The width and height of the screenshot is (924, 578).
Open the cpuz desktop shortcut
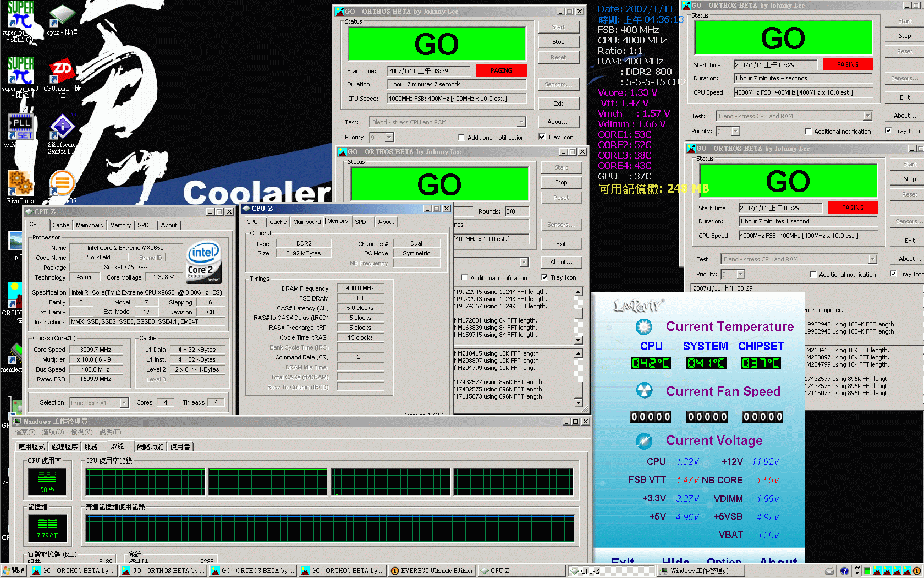coord(62,18)
